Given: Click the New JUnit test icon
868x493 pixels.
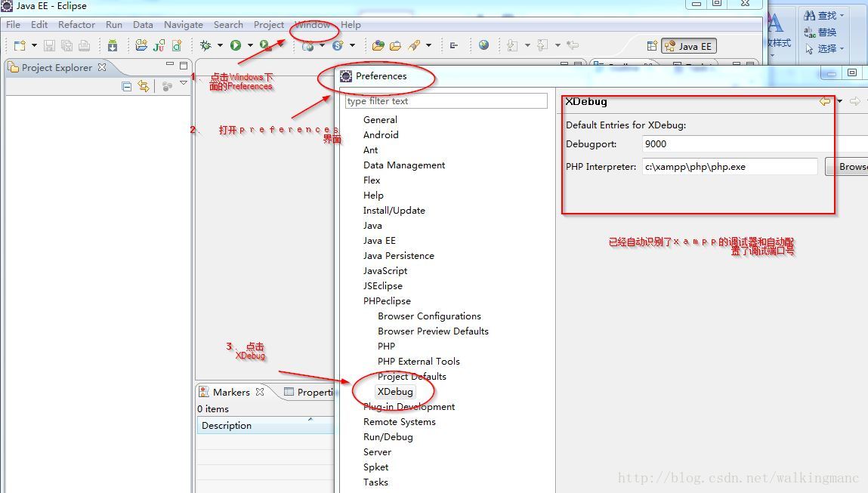Looking at the screenshot, I should pos(159,45).
